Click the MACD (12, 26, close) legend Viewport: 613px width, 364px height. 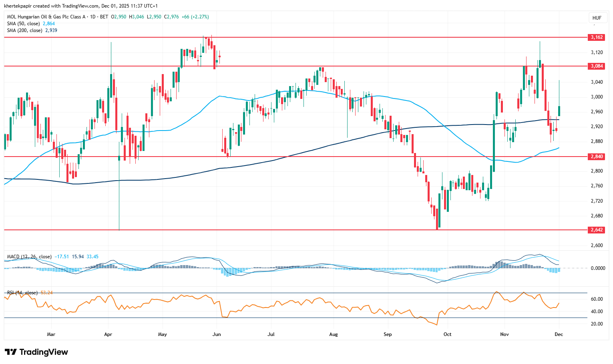29,257
